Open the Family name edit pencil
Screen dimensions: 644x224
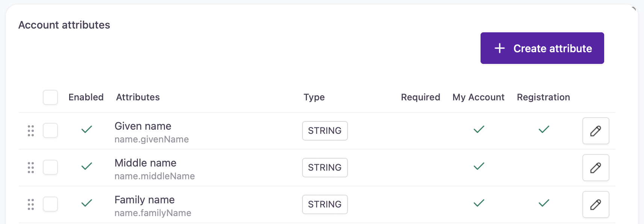[x=596, y=204]
